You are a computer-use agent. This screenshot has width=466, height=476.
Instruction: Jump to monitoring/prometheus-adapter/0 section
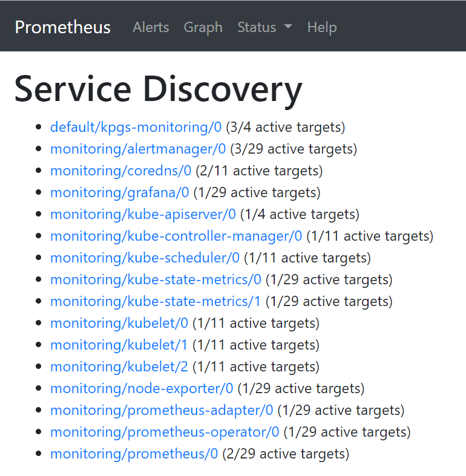(x=162, y=411)
